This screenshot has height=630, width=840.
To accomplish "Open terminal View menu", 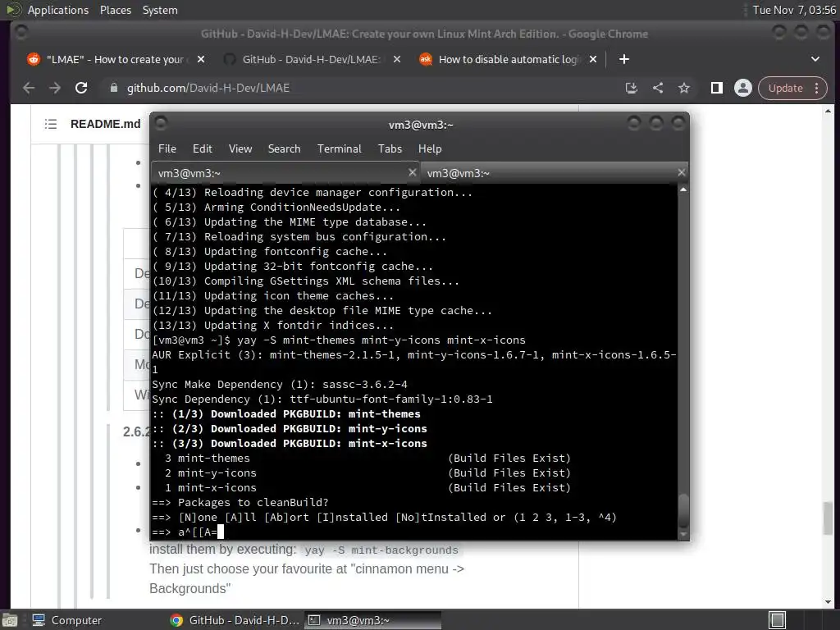I will pos(240,149).
